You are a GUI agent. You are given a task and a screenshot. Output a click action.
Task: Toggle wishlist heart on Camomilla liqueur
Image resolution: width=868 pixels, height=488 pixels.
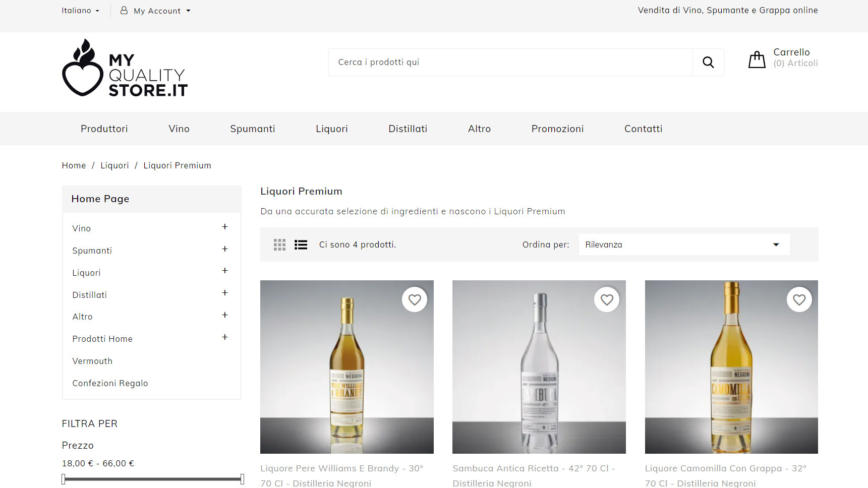click(x=799, y=300)
